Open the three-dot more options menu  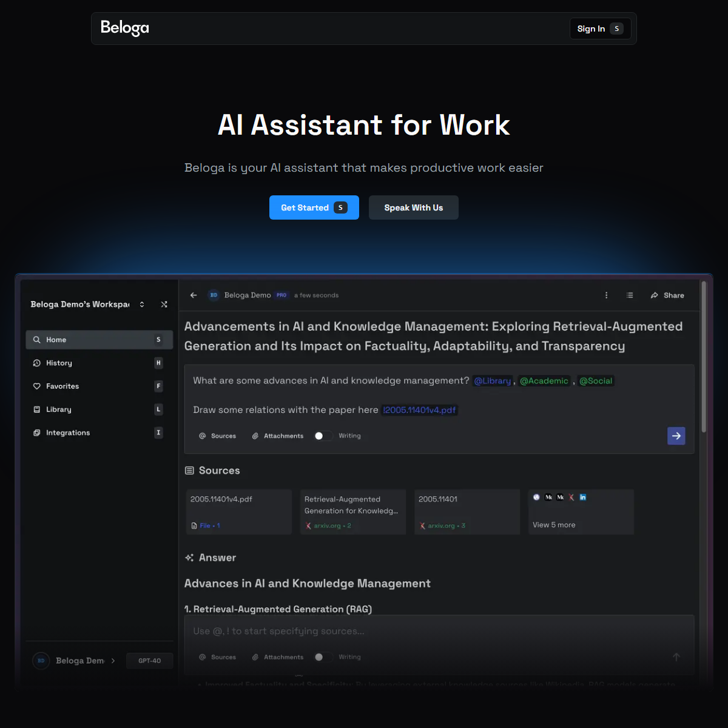click(606, 295)
